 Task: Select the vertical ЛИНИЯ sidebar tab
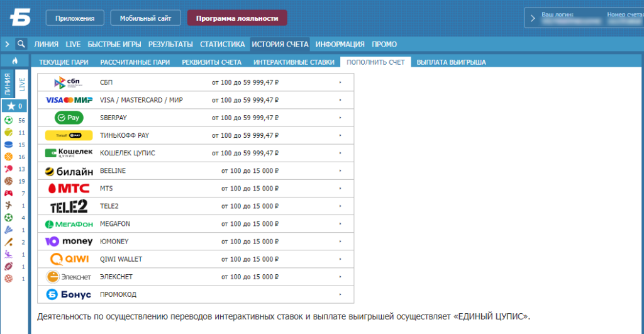point(8,84)
